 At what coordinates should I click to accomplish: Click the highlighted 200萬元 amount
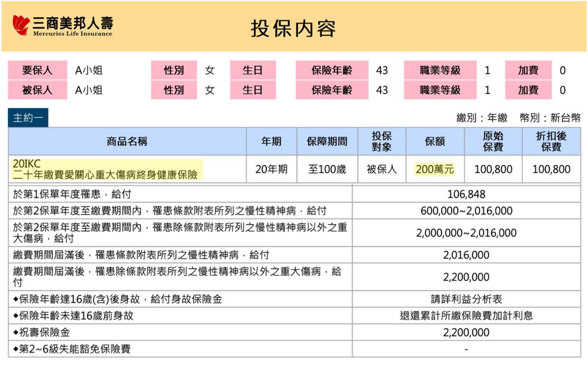click(x=435, y=169)
